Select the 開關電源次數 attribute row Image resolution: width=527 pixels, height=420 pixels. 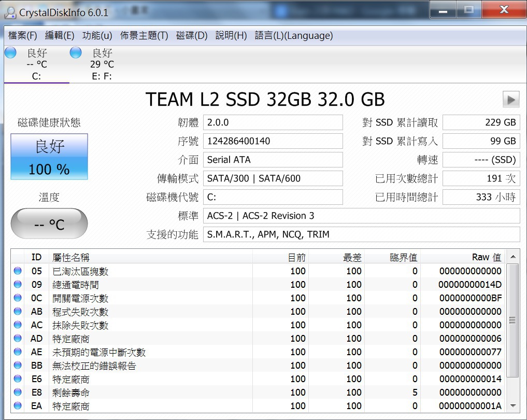258,298
